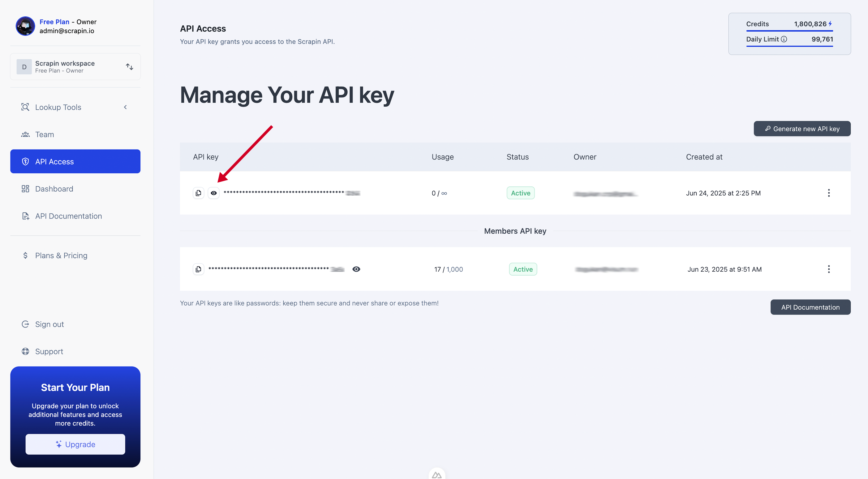Show the members API key via the eye icon
The image size is (868, 479).
pyautogui.click(x=356, y=269)
